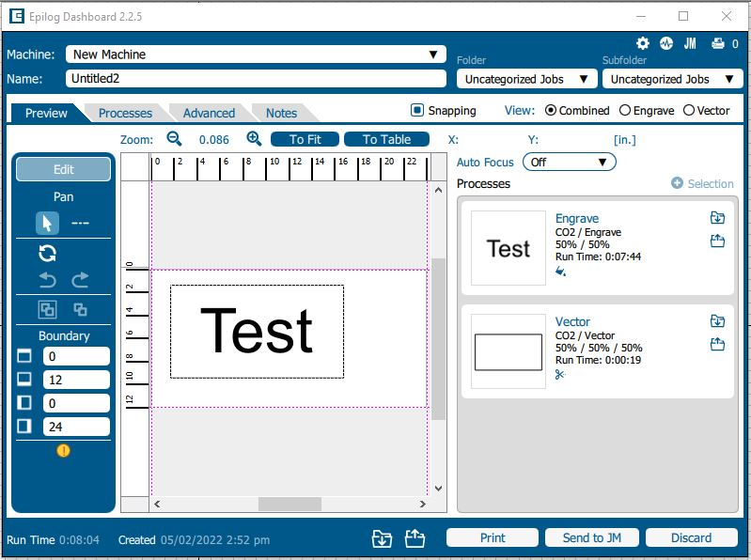Click the preview scroll left arrow
Image resolution: width=751 pixels, height=560 pixels.
157,504
